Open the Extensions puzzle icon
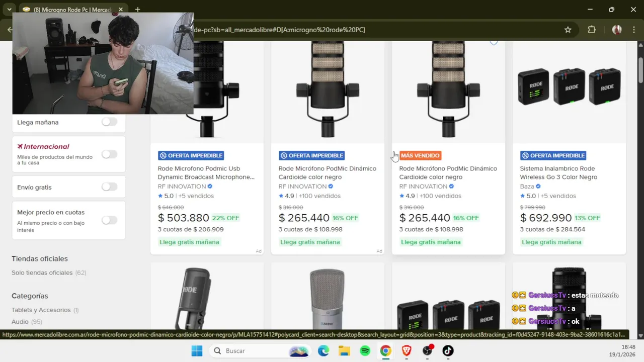This screenshot has width=644, height=362. tap(592, 30)
